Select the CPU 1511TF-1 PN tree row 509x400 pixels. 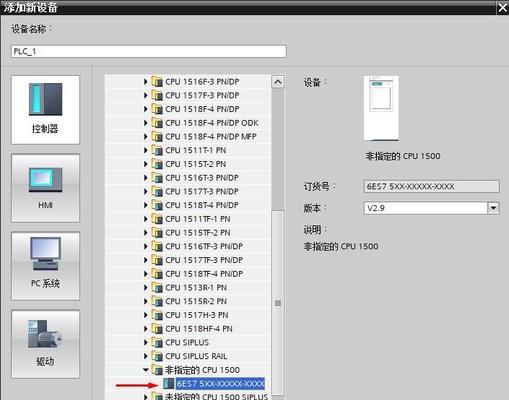pos(188,219)
